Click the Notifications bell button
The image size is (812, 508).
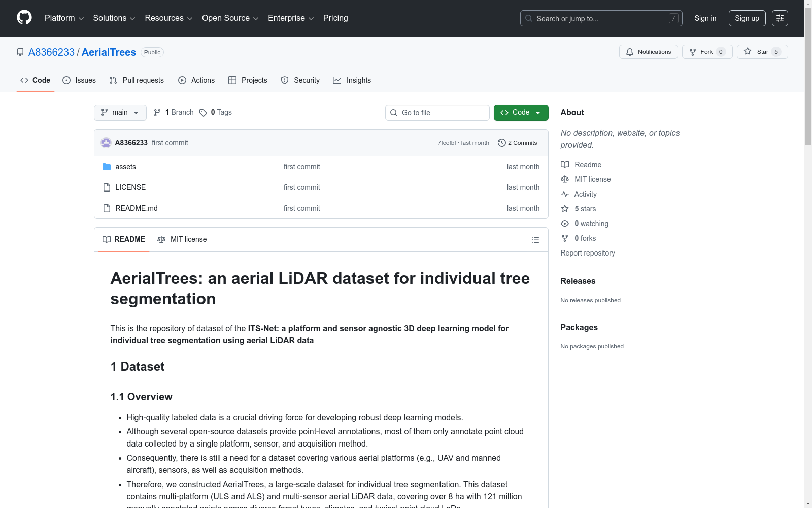(648, 52)
